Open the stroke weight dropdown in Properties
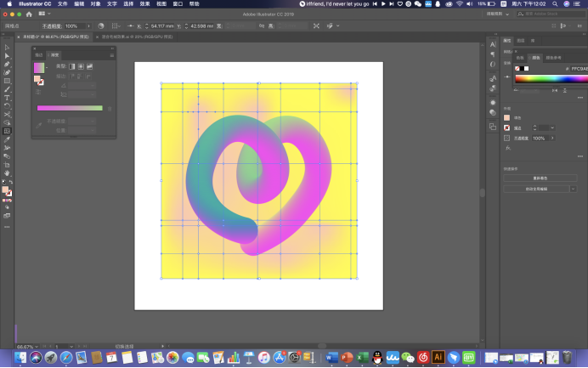 coord(552,127)
